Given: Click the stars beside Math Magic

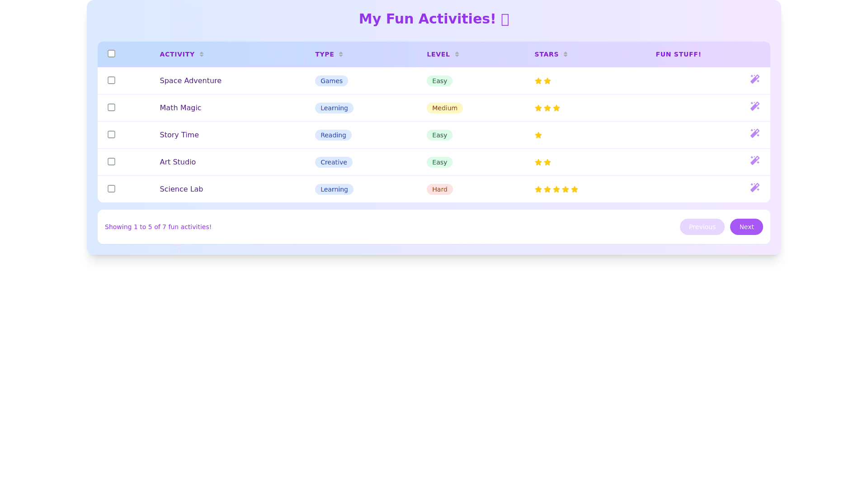Looking at the screenshot, I should coord(547,108).
